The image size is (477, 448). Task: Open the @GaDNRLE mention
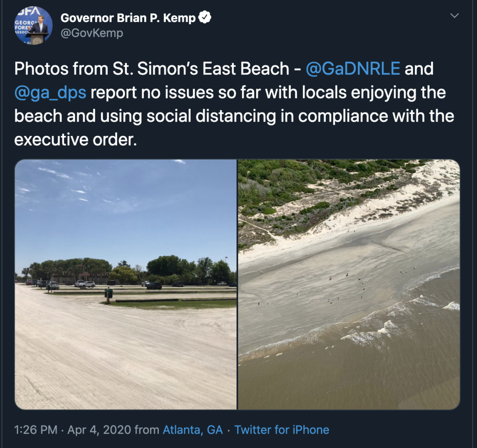[353, 68]
